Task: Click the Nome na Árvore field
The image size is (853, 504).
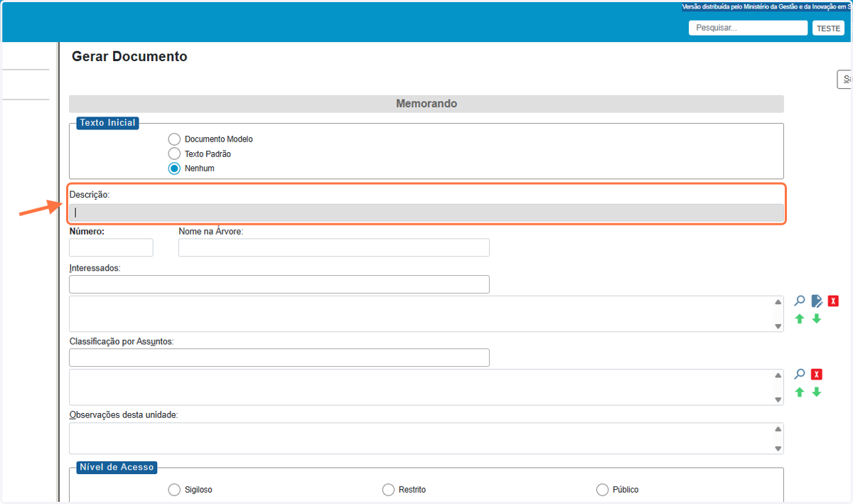Action: (x=334, y=247)
